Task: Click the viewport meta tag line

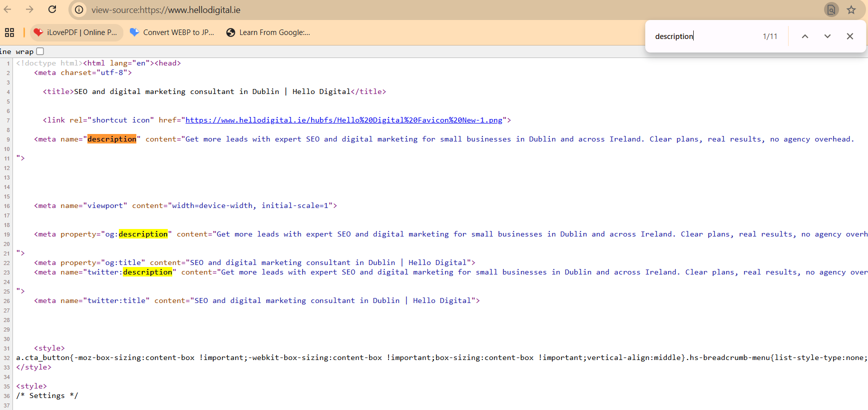Action: pyautogui.click(x=185, y=205)
